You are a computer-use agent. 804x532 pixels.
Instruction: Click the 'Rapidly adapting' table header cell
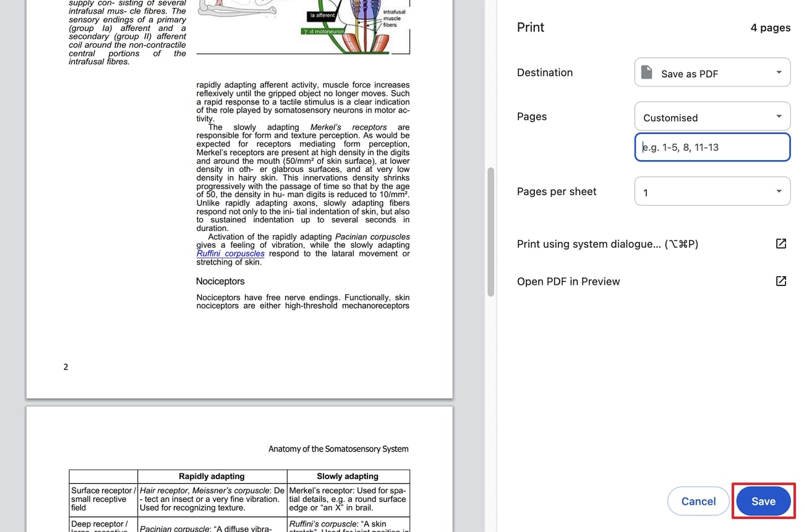coord(212,476)
